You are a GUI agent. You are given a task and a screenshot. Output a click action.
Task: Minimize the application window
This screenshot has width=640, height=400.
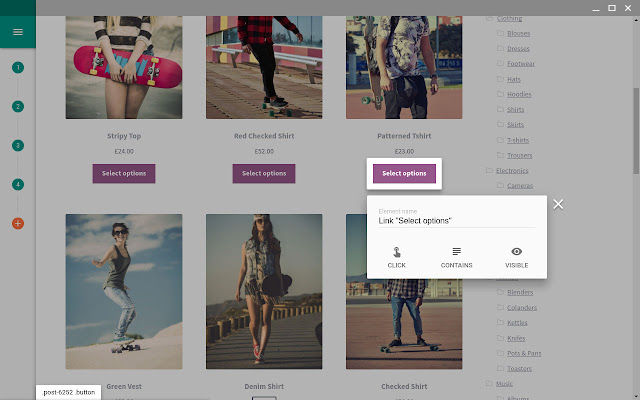tap(596, 8)
